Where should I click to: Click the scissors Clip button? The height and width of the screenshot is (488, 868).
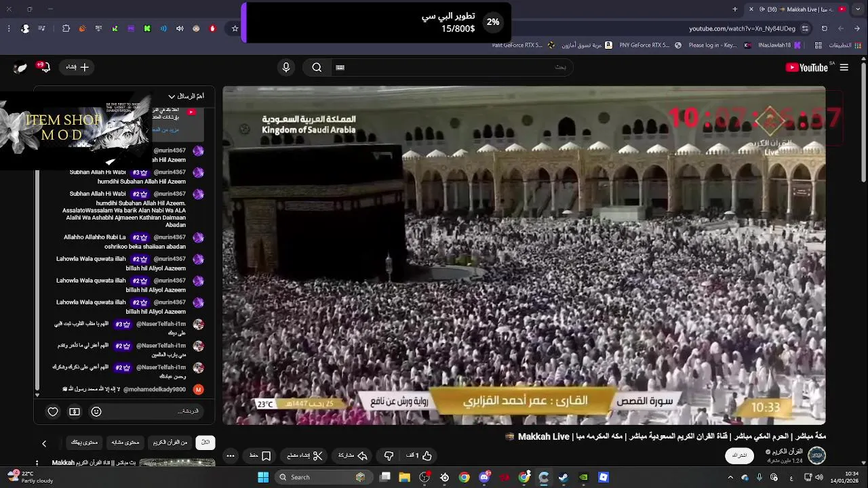pyautogui.click(x=304, y=455)
